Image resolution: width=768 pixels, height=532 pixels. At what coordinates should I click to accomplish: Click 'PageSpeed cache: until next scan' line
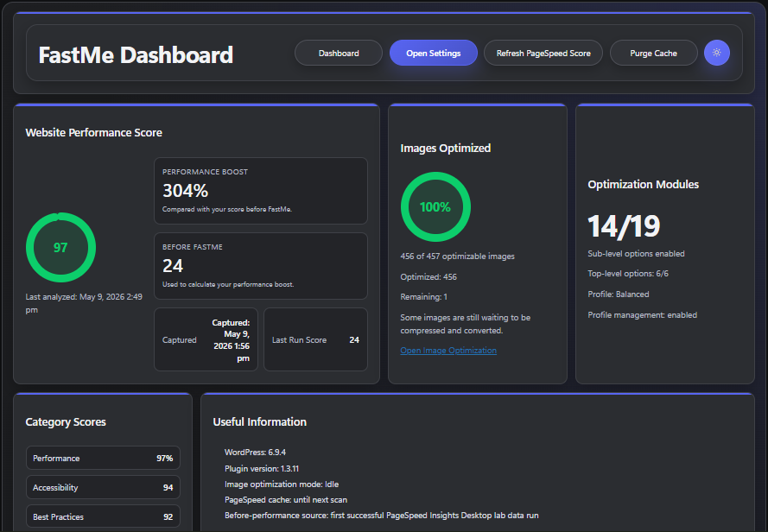pos(286,500)
